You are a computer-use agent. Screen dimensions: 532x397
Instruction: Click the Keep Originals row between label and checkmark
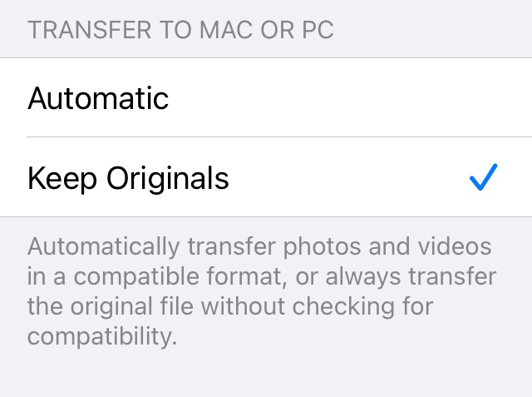tap(349, 177)
